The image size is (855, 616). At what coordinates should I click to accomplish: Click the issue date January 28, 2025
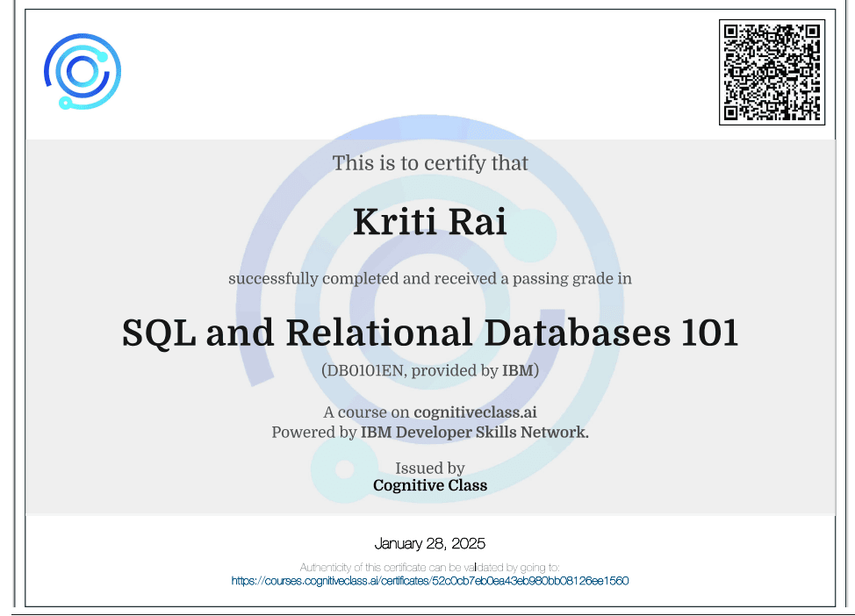(429, 543)
